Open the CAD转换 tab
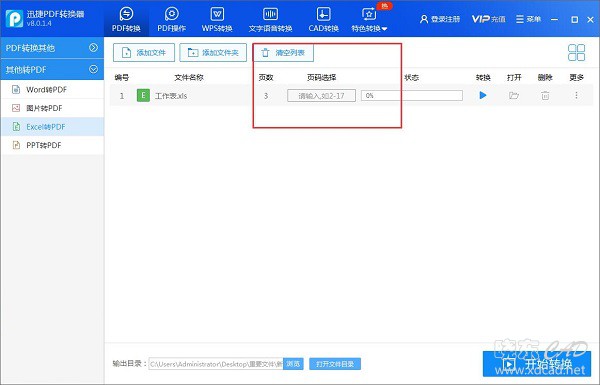This screenshot has height=385, width=600. (x=323, y=19)
